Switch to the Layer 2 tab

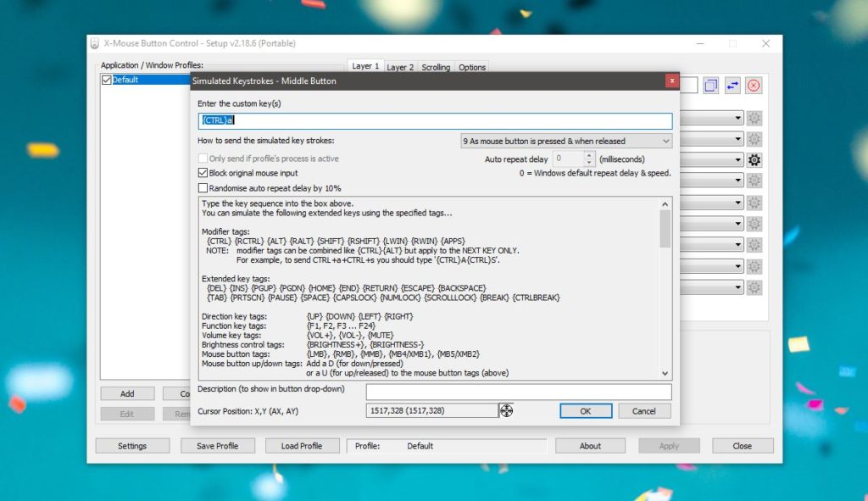coord(400,67)
